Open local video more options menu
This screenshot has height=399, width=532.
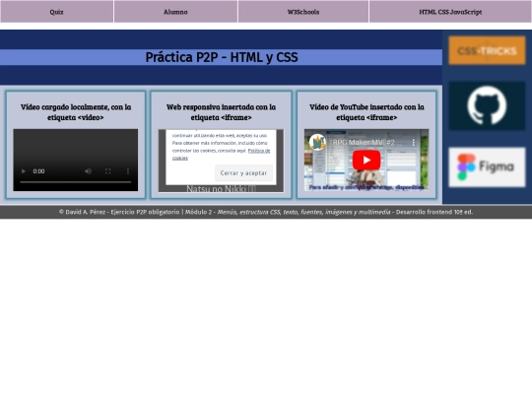point(128,171)
